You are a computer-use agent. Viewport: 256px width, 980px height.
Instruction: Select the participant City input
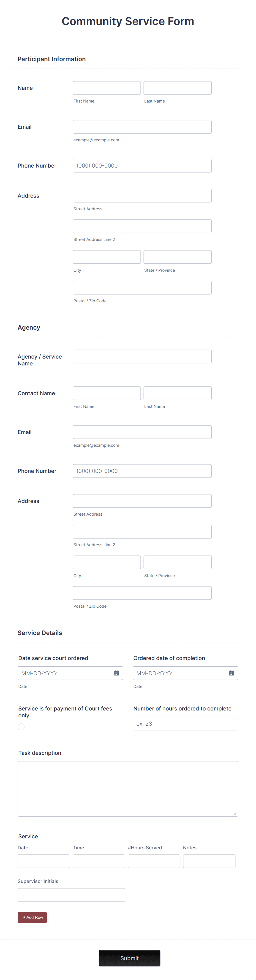click(106, 256)
